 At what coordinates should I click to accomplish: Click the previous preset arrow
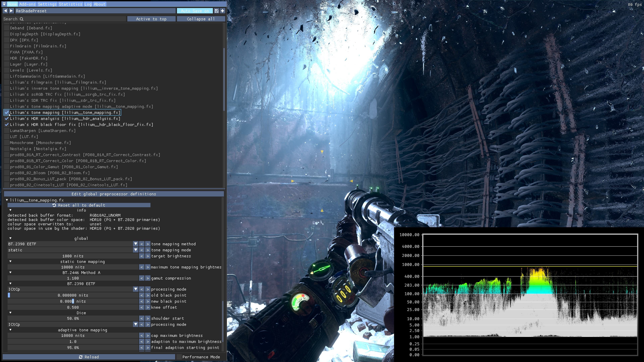click(x=5, y=11)
